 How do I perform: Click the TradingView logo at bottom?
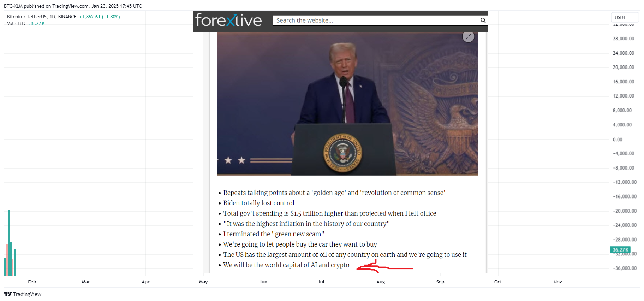[23, 294]
